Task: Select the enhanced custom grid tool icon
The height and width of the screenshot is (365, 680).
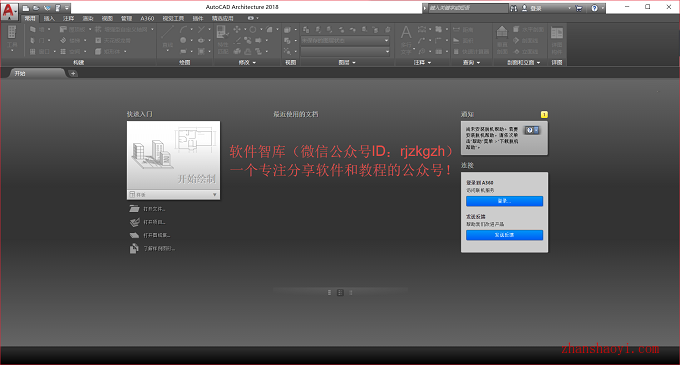Action: pyautogui.click(x=98, y=29)
